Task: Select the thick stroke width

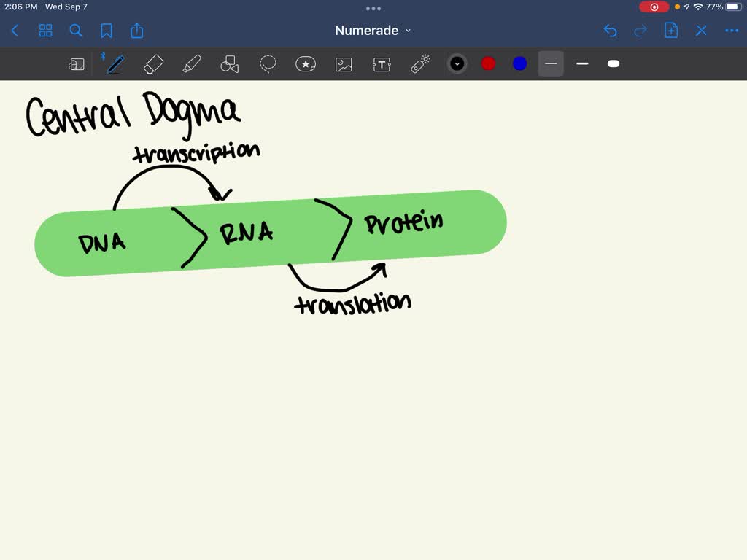Action: pyautogui.click(x=613, y=63)
